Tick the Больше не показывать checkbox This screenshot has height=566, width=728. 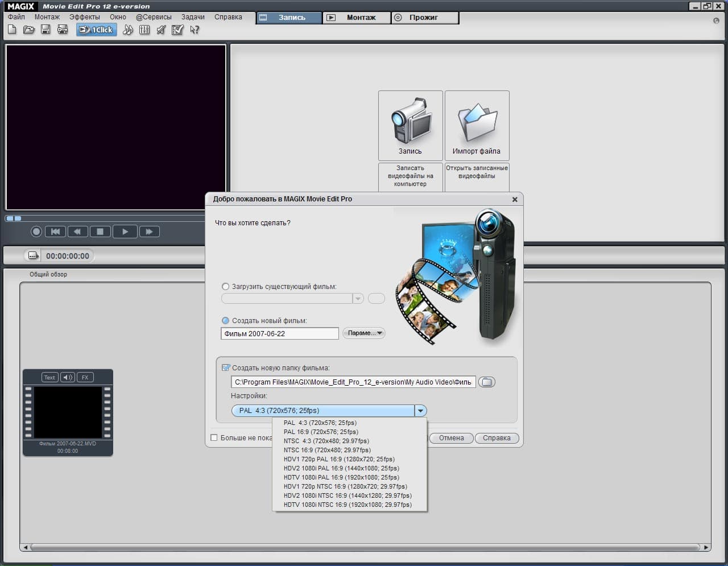tap(214, 438)
